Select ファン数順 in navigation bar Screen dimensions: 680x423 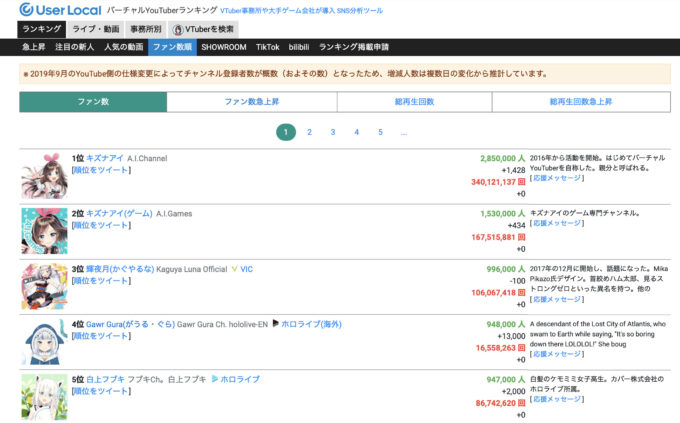click(x=172, y=47)
